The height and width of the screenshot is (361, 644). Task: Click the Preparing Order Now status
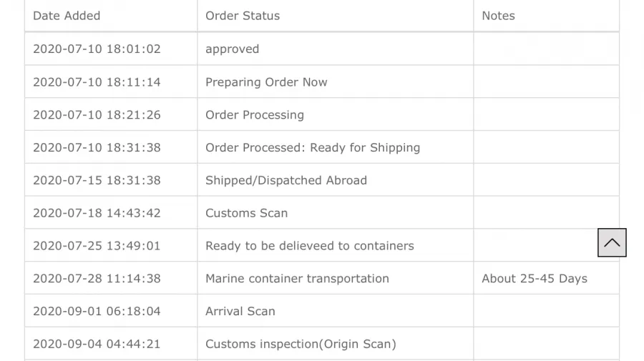click(266, 82)
